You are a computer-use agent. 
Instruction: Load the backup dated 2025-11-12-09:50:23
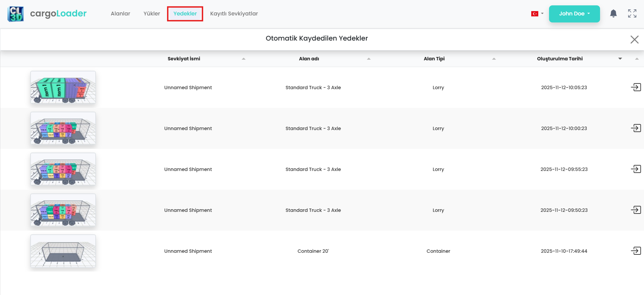click(636, 210)
